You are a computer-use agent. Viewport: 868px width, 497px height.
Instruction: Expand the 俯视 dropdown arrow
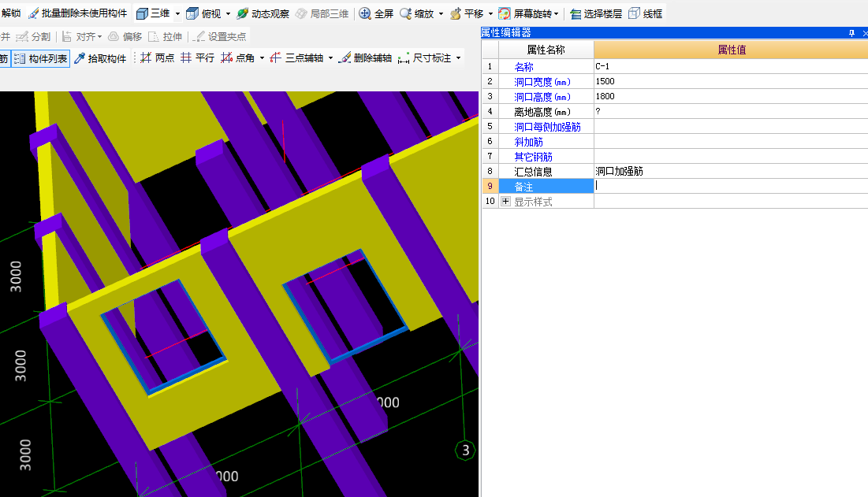(228, 14)
